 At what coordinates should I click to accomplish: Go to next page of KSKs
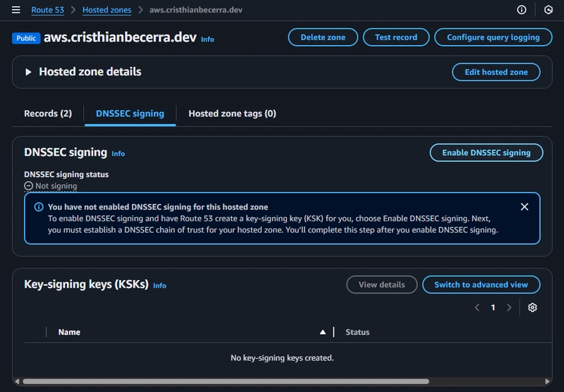tap(509, 307)
